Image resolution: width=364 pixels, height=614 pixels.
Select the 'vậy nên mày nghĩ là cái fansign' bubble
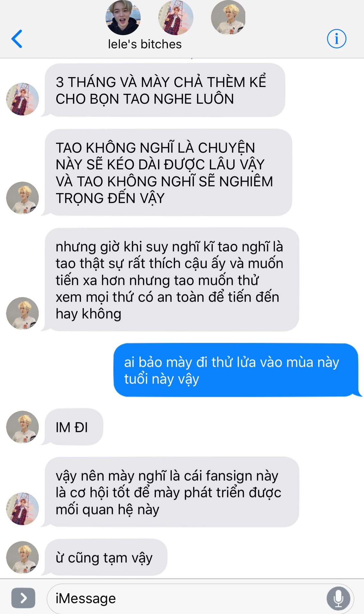[x=171, y=492]
